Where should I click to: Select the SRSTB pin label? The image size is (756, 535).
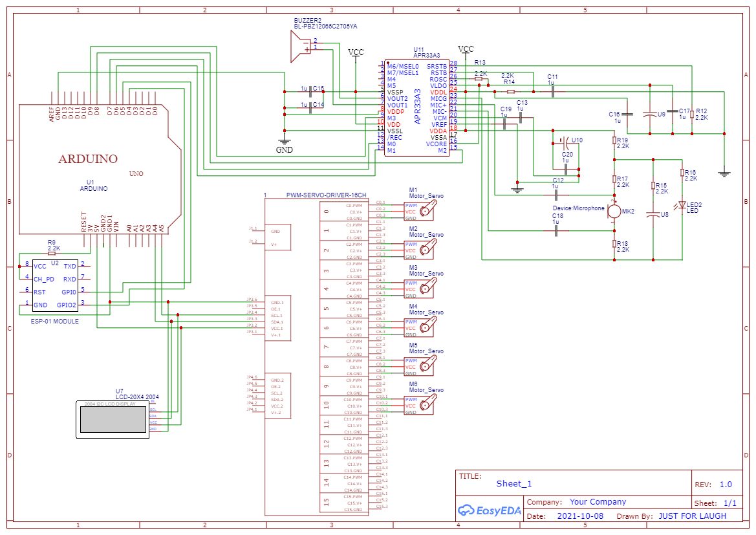437,66
